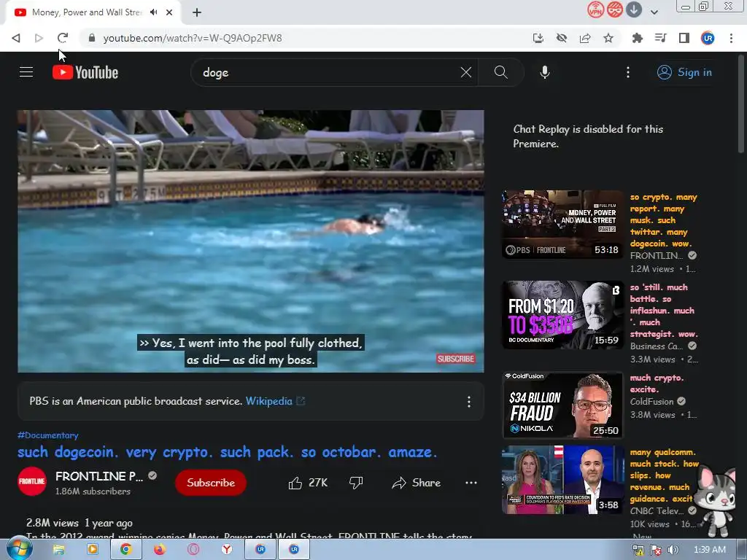Expand the video description text
Viewport: 747px width, 560px height.
coord(251,536)
